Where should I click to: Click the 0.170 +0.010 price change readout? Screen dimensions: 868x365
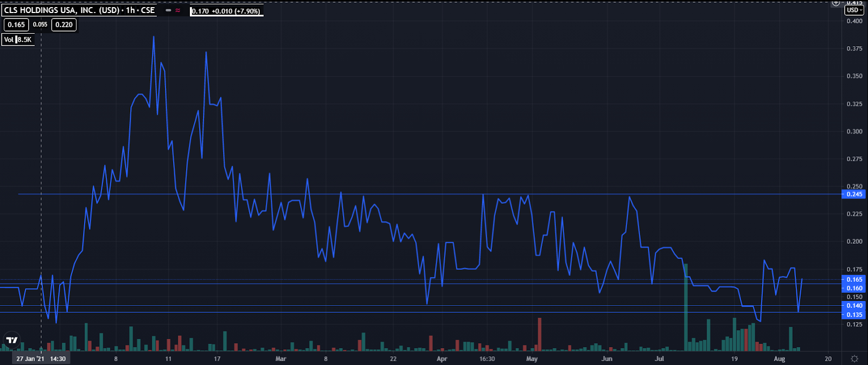(x=227, y=11)
